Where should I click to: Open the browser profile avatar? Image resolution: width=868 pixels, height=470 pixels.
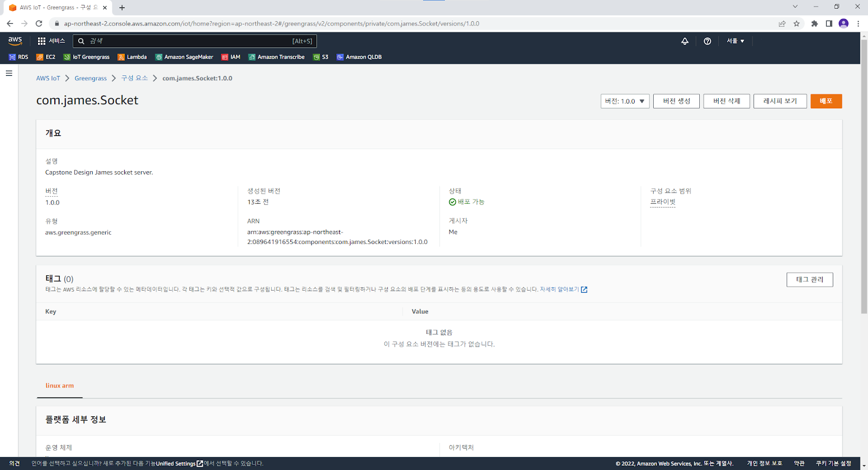[844, 23]
